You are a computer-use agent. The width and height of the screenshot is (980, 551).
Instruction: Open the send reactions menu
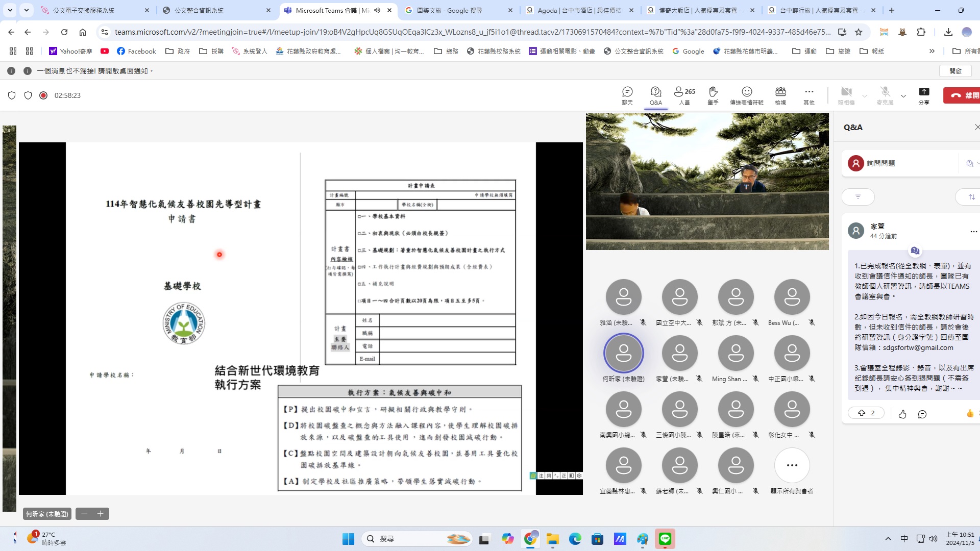746,95
